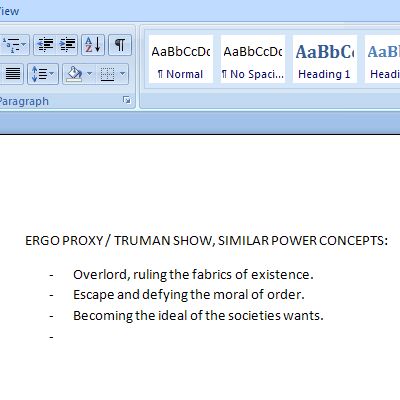Click the 'Becoming the ideal' bullet line

(198, 316)
